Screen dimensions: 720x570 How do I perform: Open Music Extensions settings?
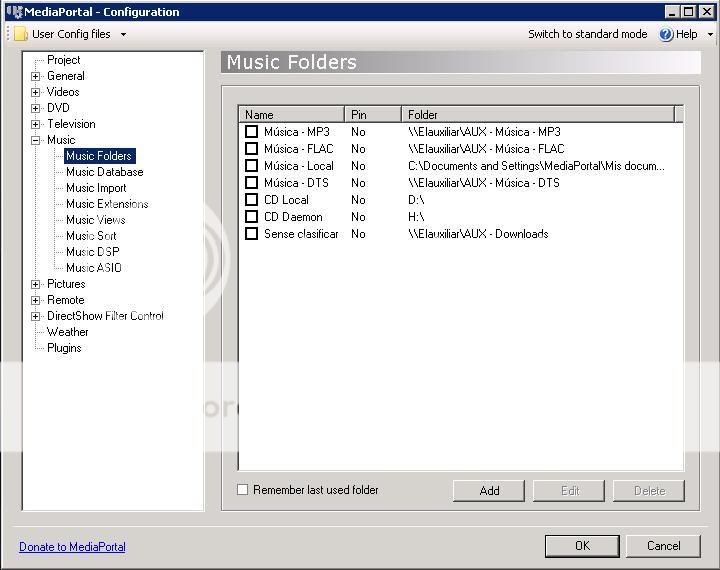coord(107,204)
